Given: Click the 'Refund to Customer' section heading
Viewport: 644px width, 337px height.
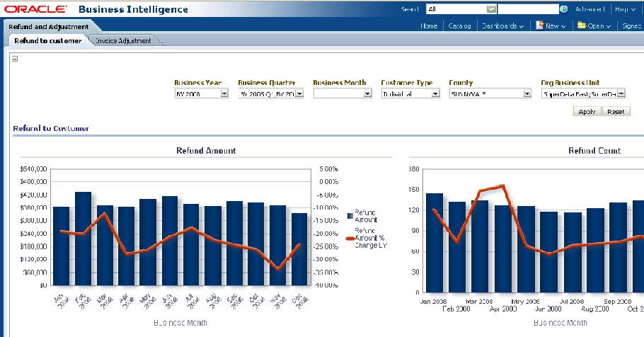Looking at the screenshot, I should (50, 128).
